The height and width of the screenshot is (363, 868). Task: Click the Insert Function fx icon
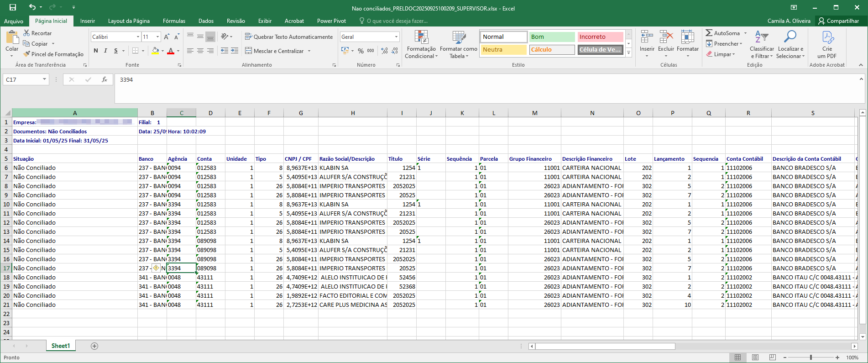coord(105,79)
